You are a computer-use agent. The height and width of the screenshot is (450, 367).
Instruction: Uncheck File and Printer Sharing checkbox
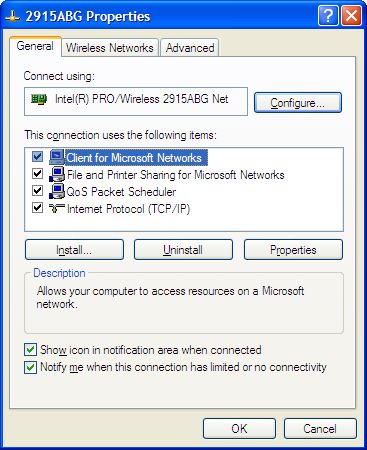(x=37, y=174)
